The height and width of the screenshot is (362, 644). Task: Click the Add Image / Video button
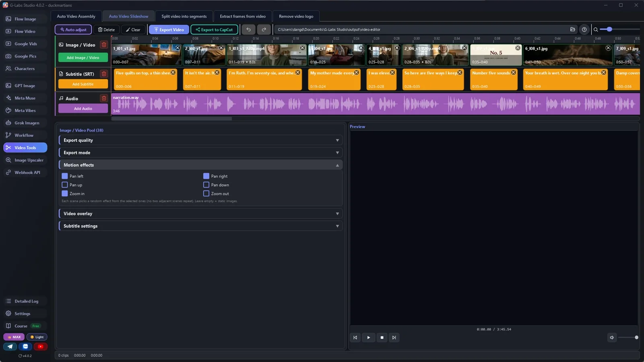tap(83, 58)
